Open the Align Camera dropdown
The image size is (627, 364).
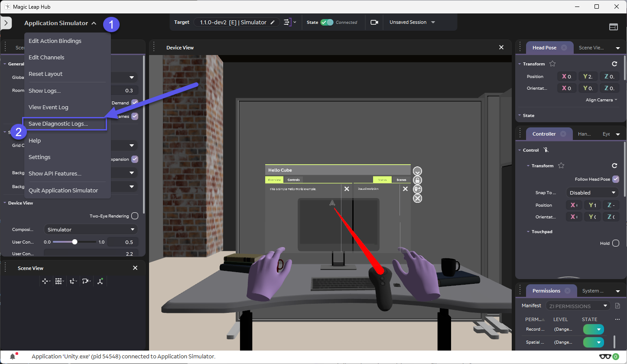tap(602, 100)
